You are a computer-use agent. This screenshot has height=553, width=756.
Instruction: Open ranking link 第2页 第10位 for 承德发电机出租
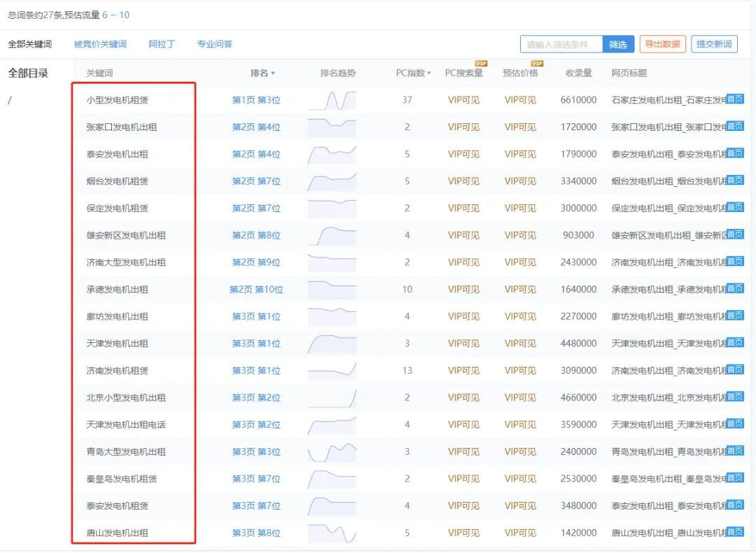coord(256,289)
